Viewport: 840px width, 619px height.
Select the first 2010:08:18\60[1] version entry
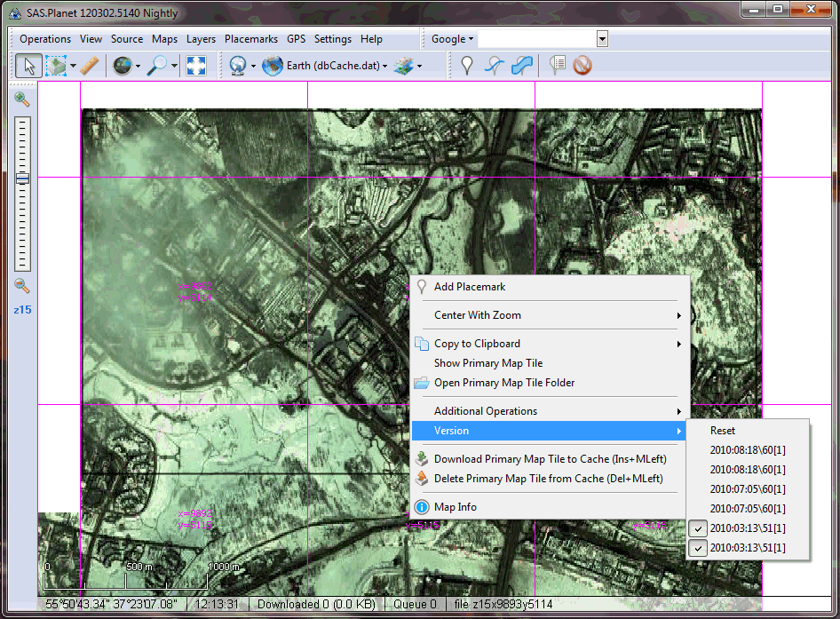coord(748,450)
